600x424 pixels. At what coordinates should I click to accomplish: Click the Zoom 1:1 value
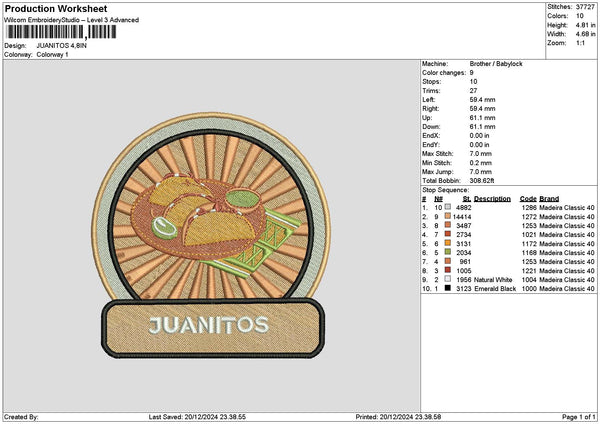[x=580, y=43]
